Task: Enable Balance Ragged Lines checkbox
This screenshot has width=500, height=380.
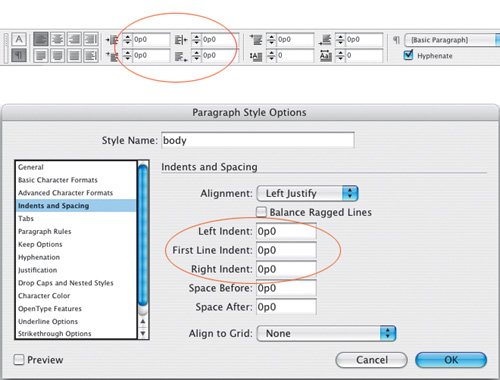Action: click(x=261, y=212)
